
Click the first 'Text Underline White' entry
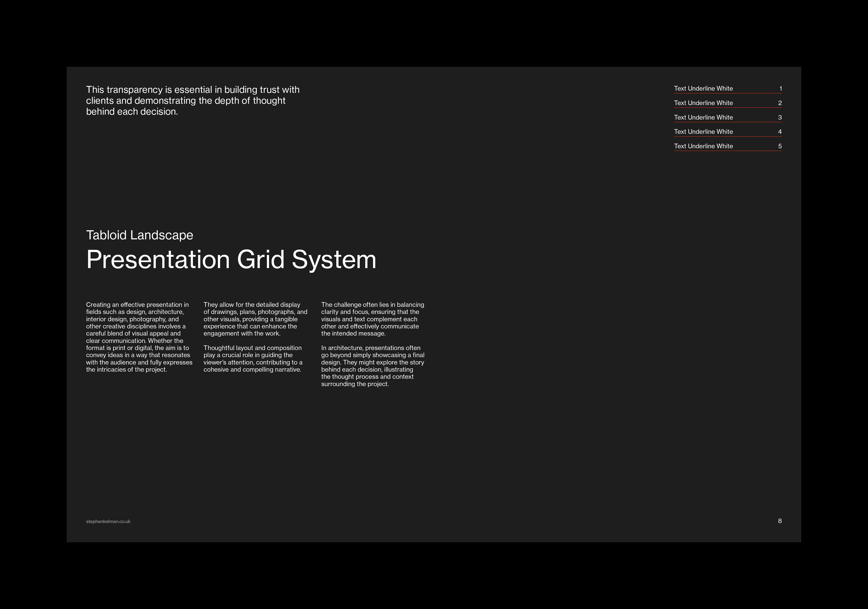click(703, 88)
